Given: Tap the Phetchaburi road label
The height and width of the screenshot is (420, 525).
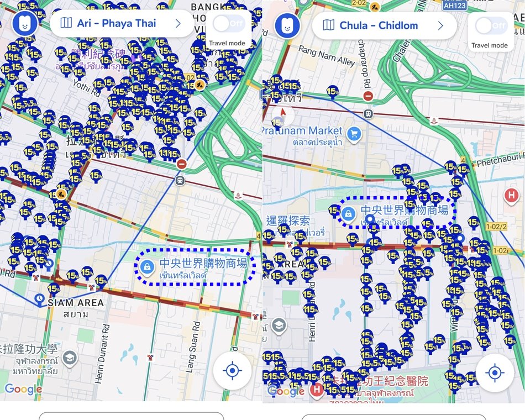Looking at the screenshot, I should pyautogui.click(x=500, y=160).
